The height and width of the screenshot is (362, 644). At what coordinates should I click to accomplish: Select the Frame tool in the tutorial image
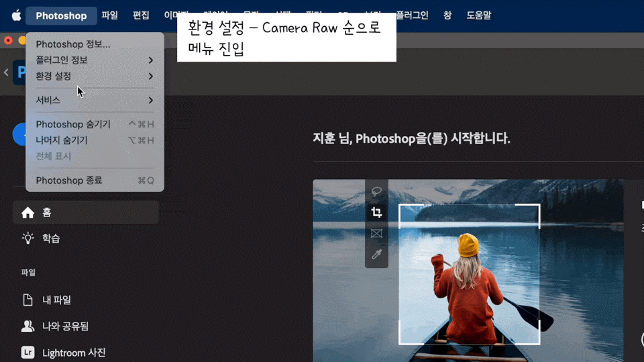pyautogui.click(x=376, y=233)
